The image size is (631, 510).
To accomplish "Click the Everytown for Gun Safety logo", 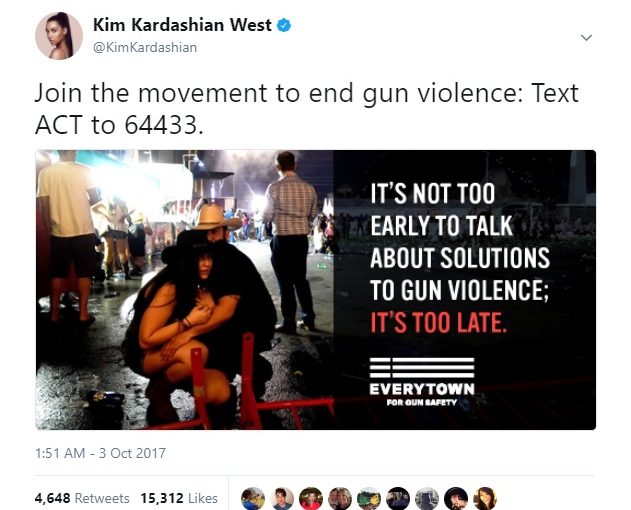I will [x=422, y=382].
